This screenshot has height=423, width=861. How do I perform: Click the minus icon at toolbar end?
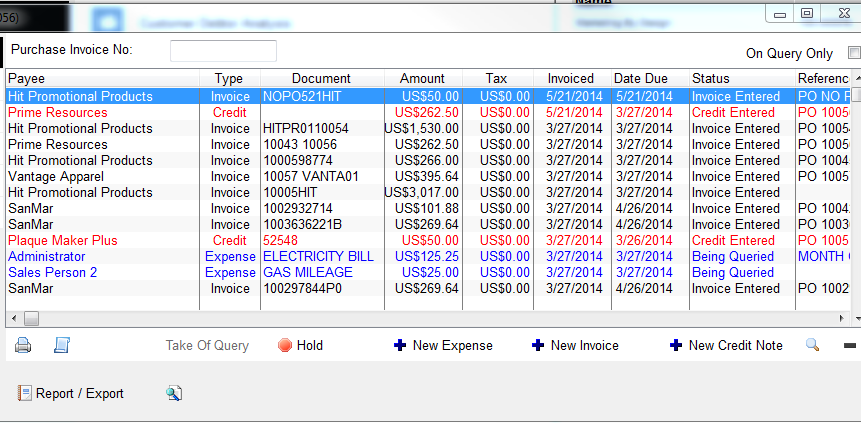click(849, 346)
